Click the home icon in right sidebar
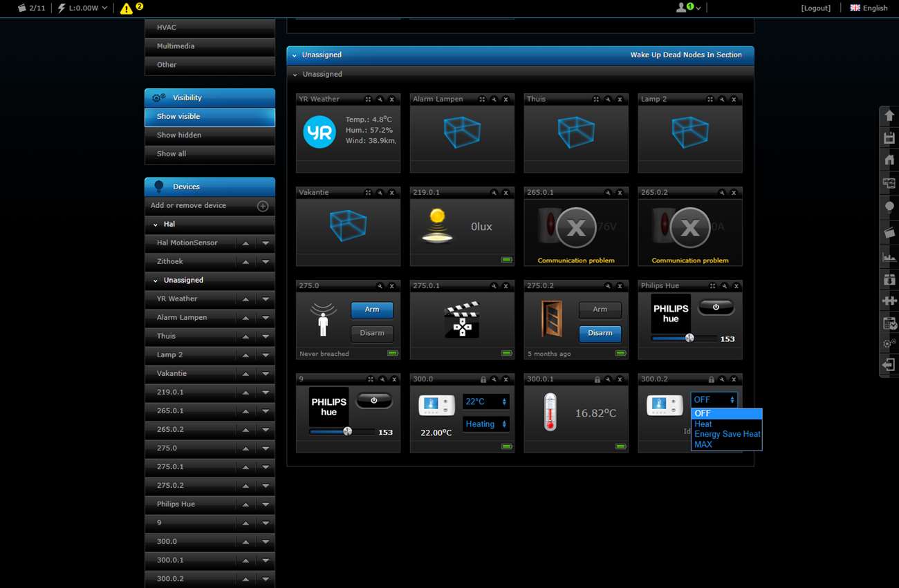Screen dimensions: 899x588 pos(889,160)
